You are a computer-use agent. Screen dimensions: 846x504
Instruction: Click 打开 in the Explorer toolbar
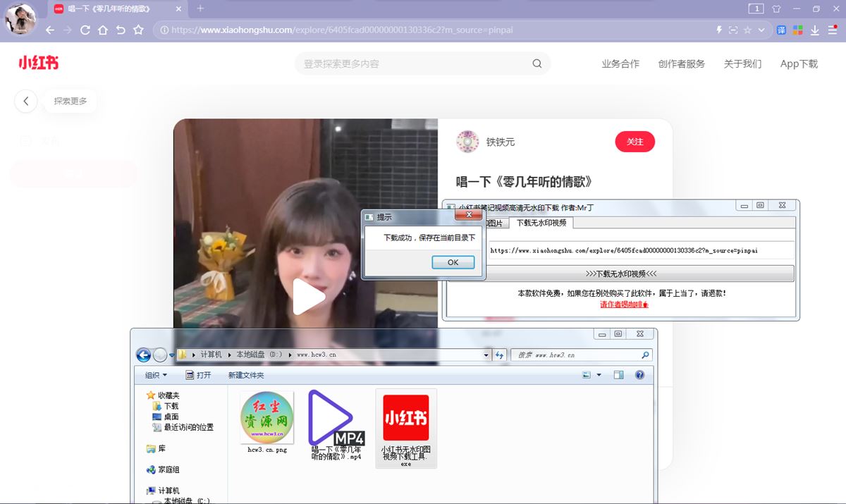(198, 375)
